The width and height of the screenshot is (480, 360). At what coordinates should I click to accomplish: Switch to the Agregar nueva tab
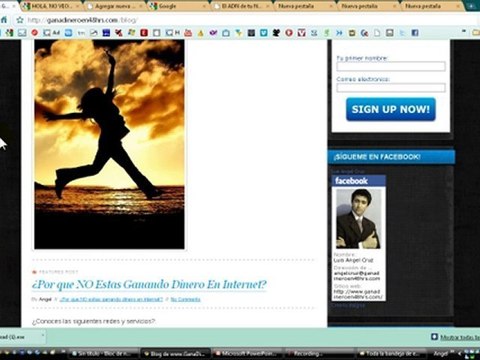[114, 6]
